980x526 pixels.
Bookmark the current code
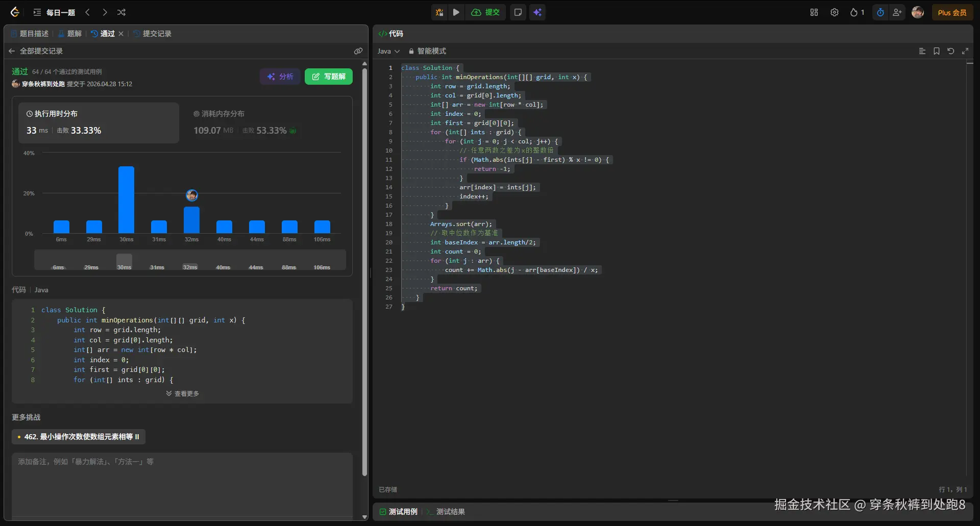tap(937, 51)
